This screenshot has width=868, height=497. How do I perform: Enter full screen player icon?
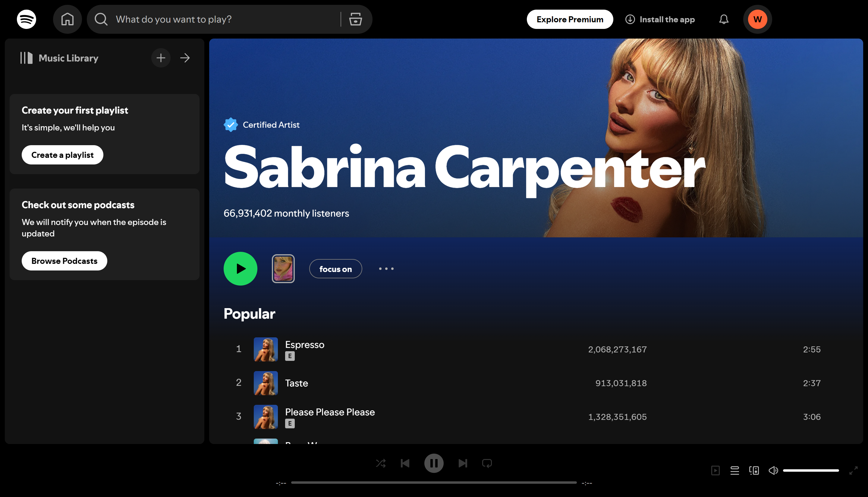pyautogui.click(x=853, y=470)
